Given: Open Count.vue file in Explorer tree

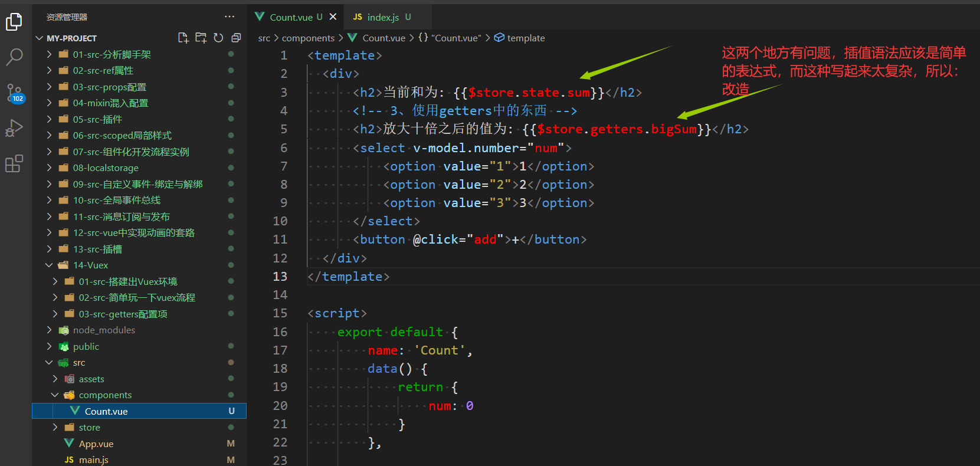Looking at the screenshot, I should (139, 411).
